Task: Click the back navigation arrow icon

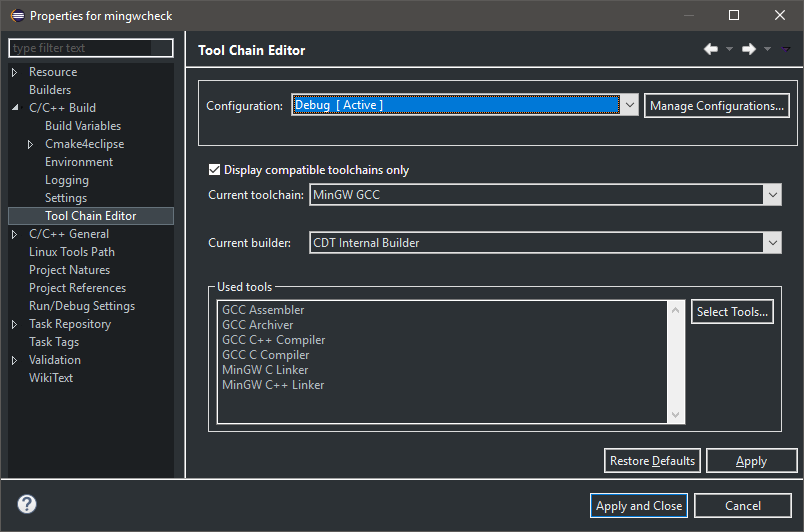Action: click(711, 49)
